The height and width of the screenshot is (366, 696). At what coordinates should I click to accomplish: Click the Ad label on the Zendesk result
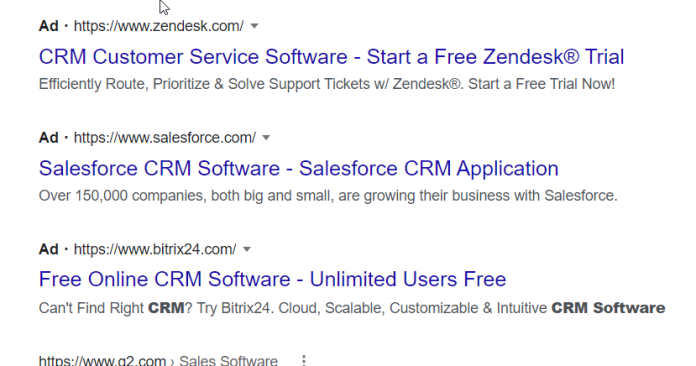48,26
